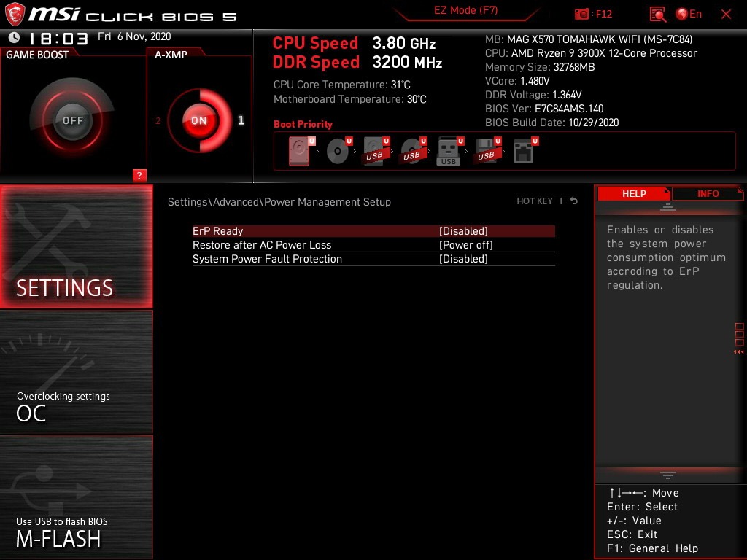Select the USB key boot device icon
The height and width of the screenshot is (560, 747).
449,151
